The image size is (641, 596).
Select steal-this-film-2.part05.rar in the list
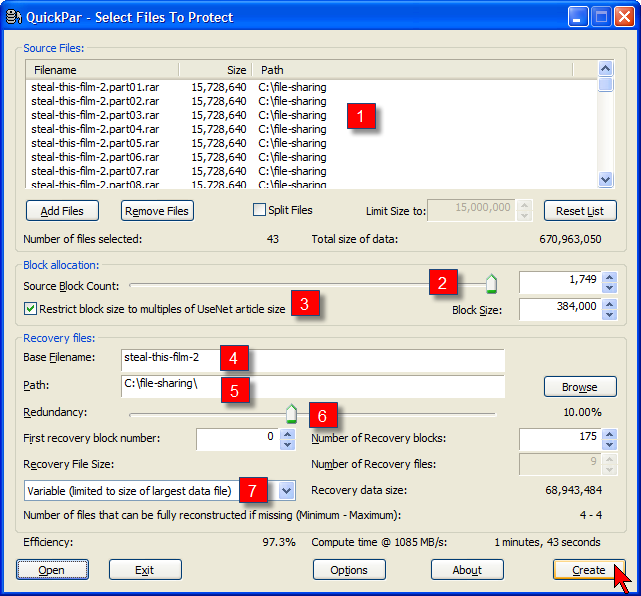click(95, 143)
